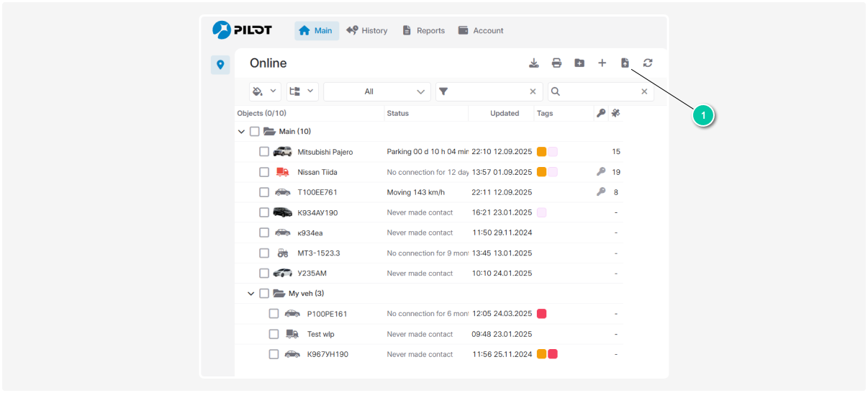Click the search input field
This screenshot has height=393, width=868.
point(601,91)
